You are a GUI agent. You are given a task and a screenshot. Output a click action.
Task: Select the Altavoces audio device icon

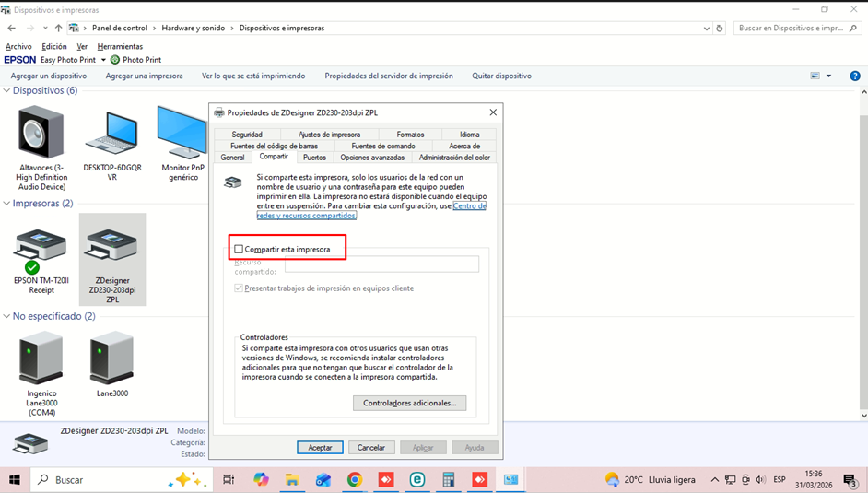41,135
